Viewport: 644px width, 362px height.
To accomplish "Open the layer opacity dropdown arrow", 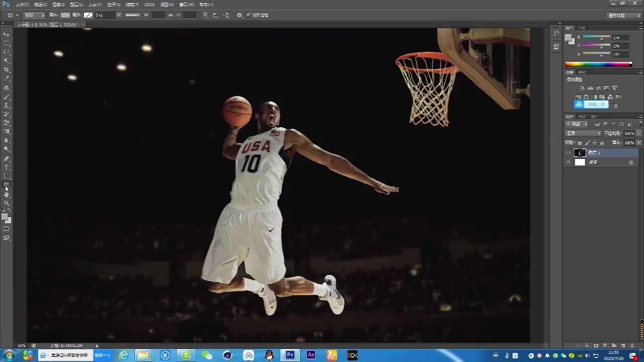I will pyautogui.click(x=639, y=133).
